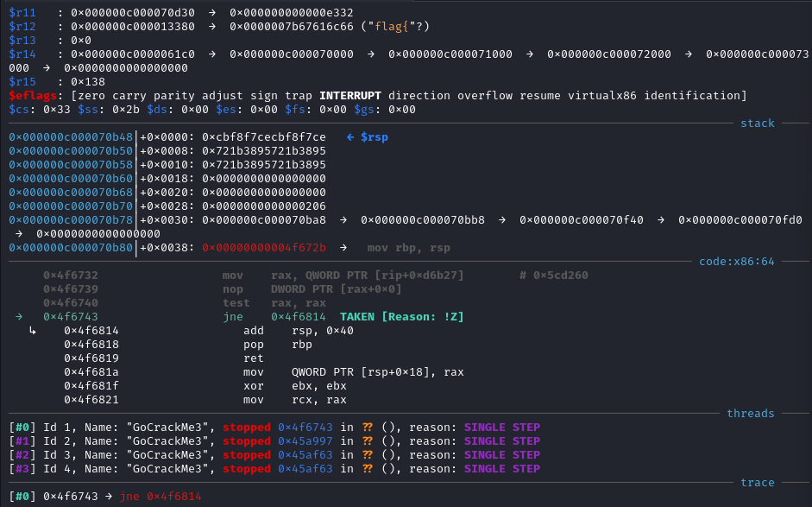
Task: Click the $r12 register name
Action: [22, 27]
